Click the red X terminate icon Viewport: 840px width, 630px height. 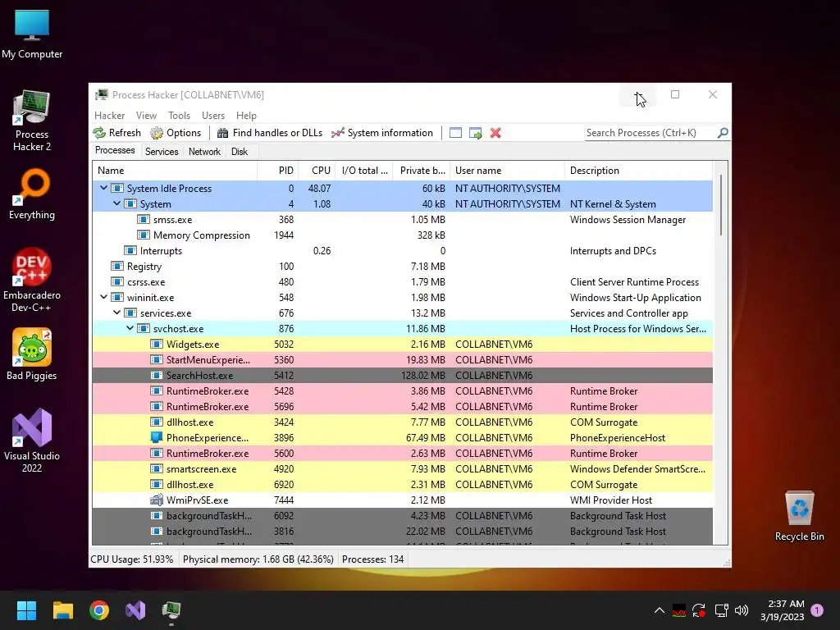coord(495,133)
